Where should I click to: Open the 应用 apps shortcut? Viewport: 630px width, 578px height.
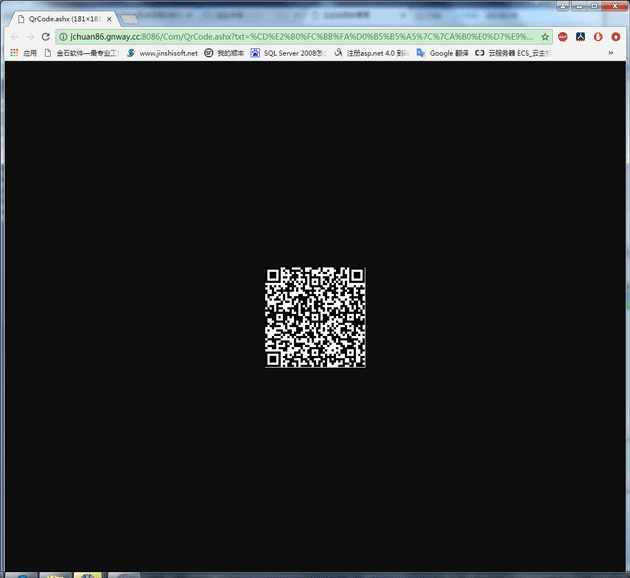pos(22,53)
